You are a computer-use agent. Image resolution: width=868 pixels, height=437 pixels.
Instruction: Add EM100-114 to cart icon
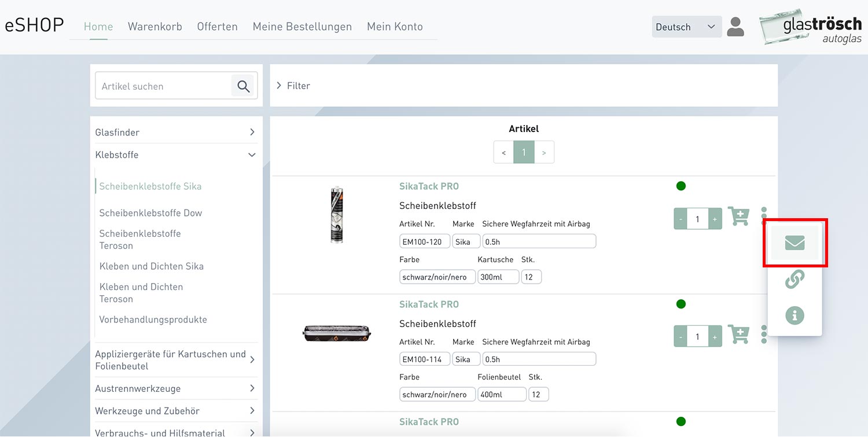coord(739,335)
